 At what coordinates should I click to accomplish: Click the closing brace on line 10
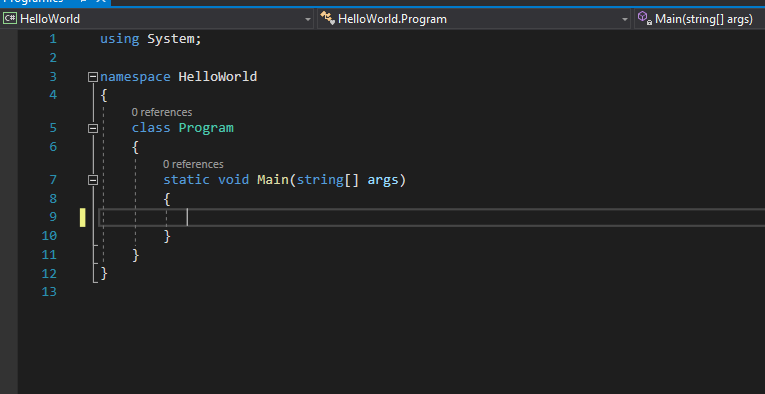[167, 236]
